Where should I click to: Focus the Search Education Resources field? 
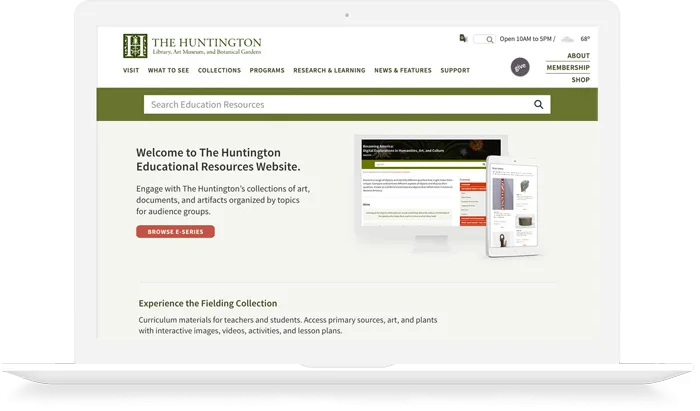coord(347,104)
